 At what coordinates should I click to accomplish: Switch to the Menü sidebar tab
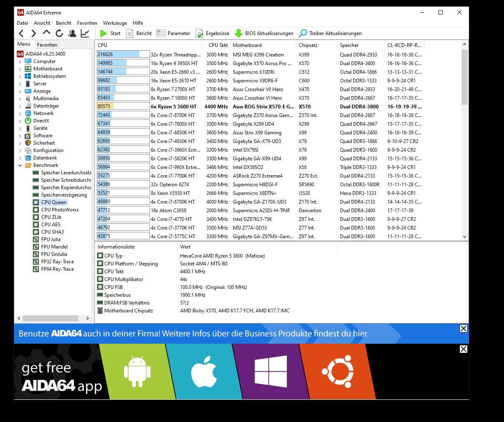[24, 44]
